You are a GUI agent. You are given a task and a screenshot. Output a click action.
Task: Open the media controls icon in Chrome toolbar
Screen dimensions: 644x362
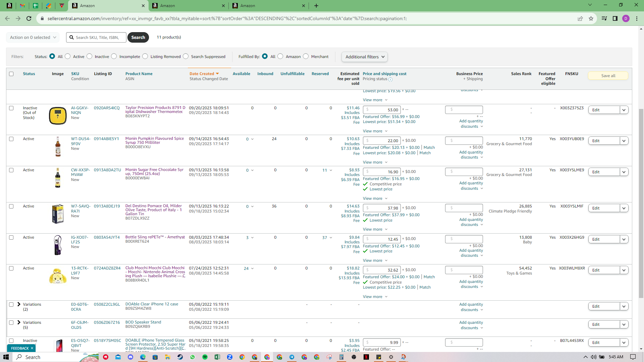pos(604,18)
